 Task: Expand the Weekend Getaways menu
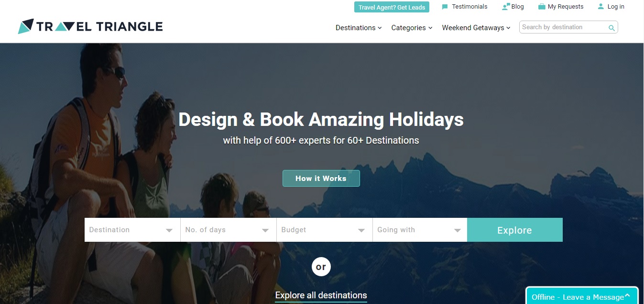(x=476, y=28)
